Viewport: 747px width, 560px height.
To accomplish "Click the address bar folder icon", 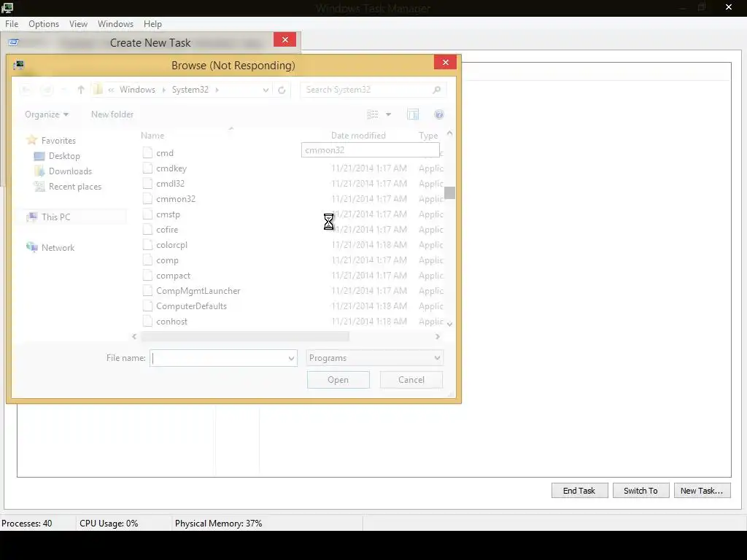I will (x=98, y=90).
